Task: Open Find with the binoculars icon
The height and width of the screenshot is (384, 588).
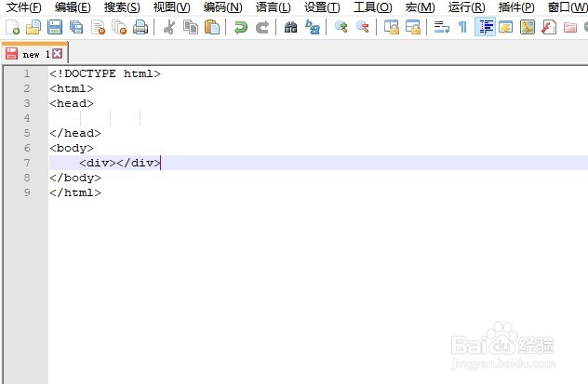Action: [290, 27]
